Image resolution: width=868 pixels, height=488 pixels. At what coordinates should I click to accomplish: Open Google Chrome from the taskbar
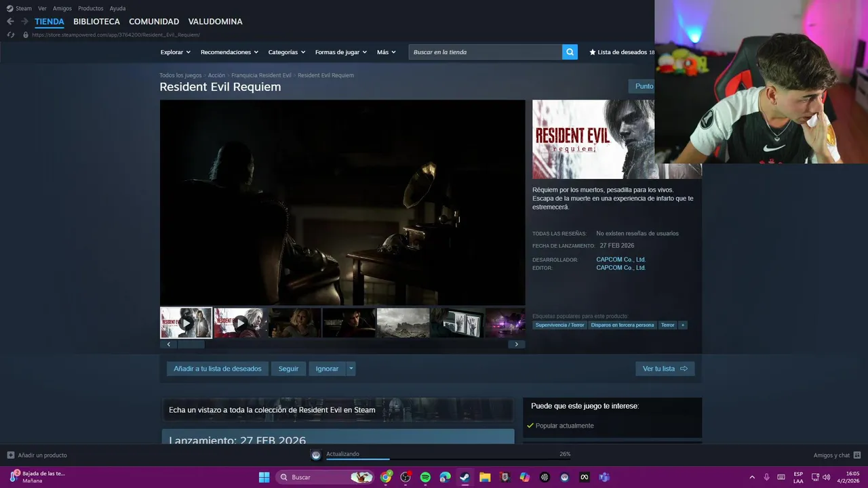coord(386,477)
